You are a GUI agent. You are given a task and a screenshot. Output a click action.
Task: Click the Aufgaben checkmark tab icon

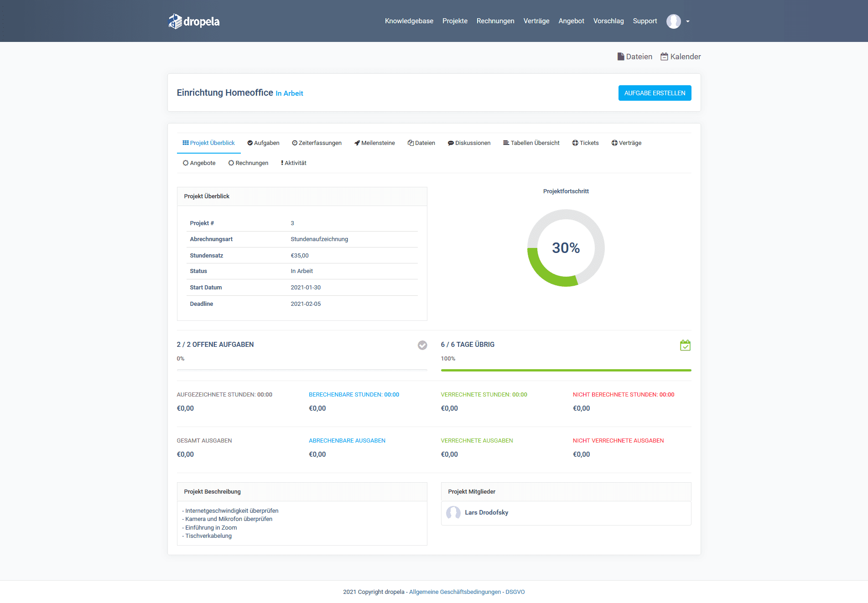click(250, 143)
